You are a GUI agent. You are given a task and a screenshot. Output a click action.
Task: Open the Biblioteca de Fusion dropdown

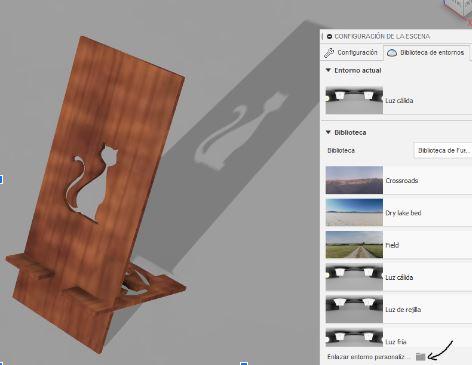click(x=443, y=150)
